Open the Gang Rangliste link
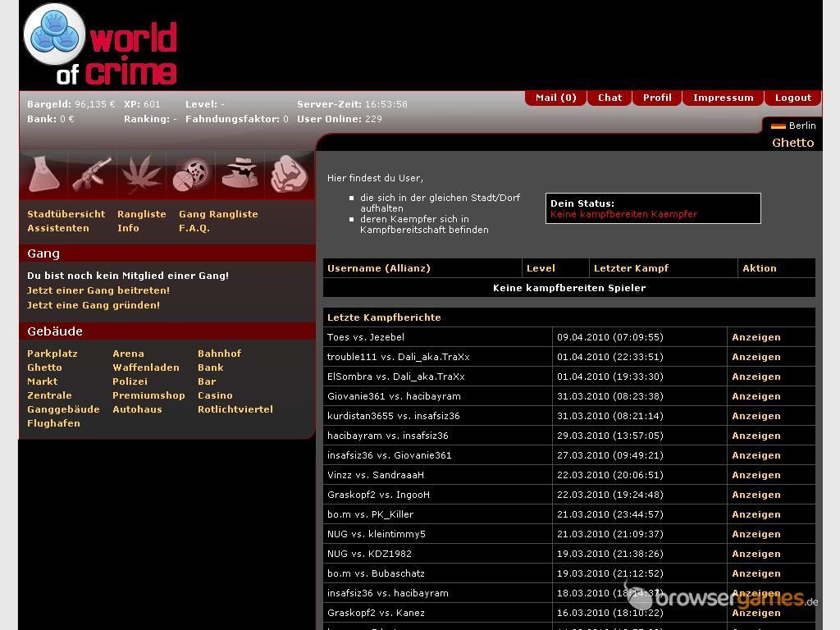 coord(218,214)
